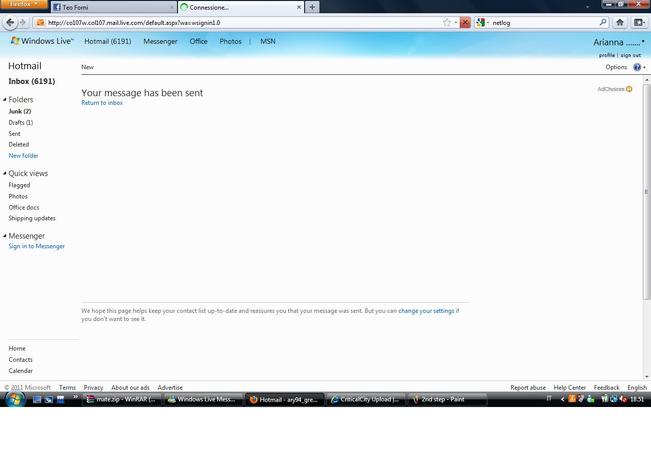
Task: Open the Office docs quick view
Action: (24, 207)
